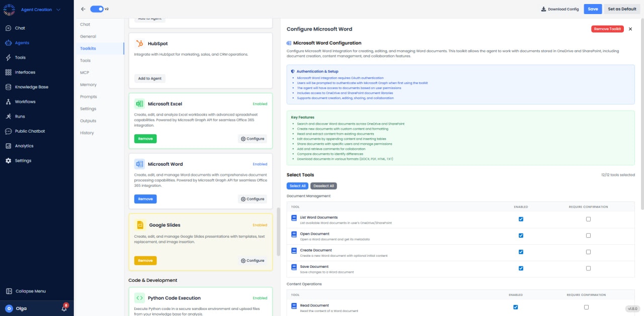This screenshot has width=644, height=316.
Task: Click Set as Default
Action: click(622, 9)
